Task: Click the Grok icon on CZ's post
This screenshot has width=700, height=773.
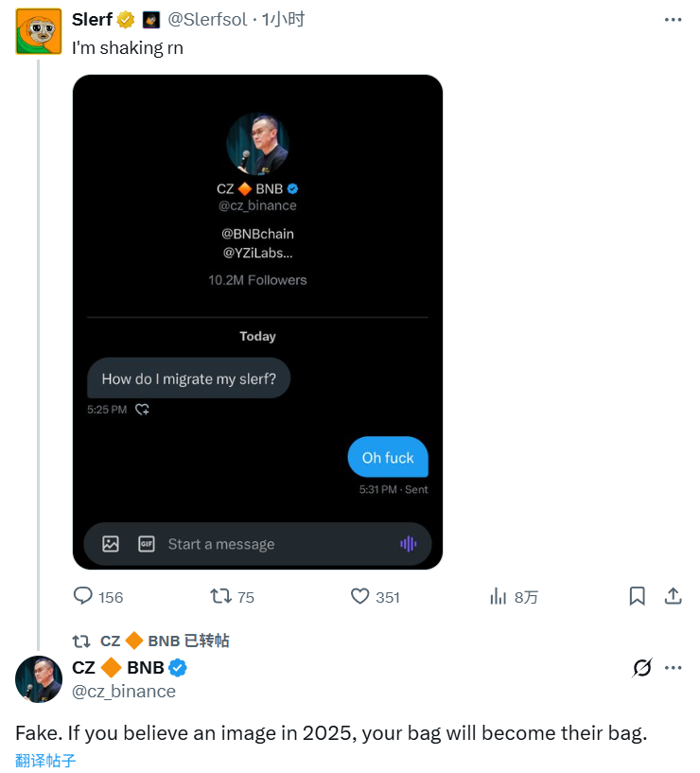Action: [642, 668]
